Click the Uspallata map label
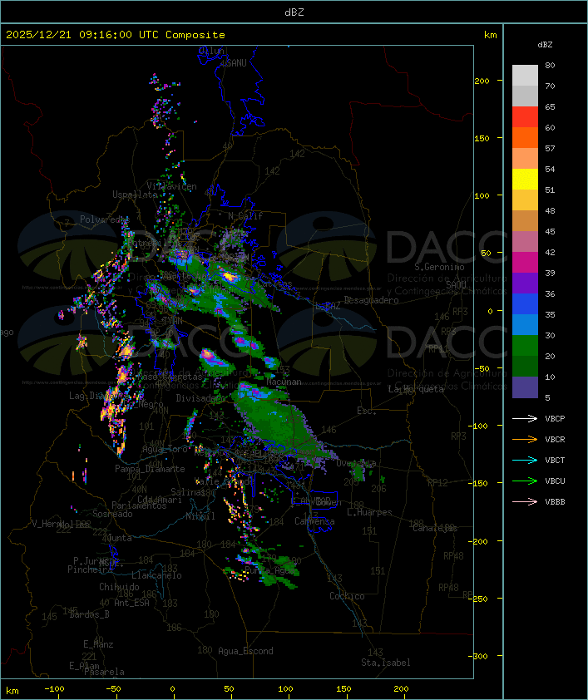This screenshot has width=588, height=700. pos(135,195)
